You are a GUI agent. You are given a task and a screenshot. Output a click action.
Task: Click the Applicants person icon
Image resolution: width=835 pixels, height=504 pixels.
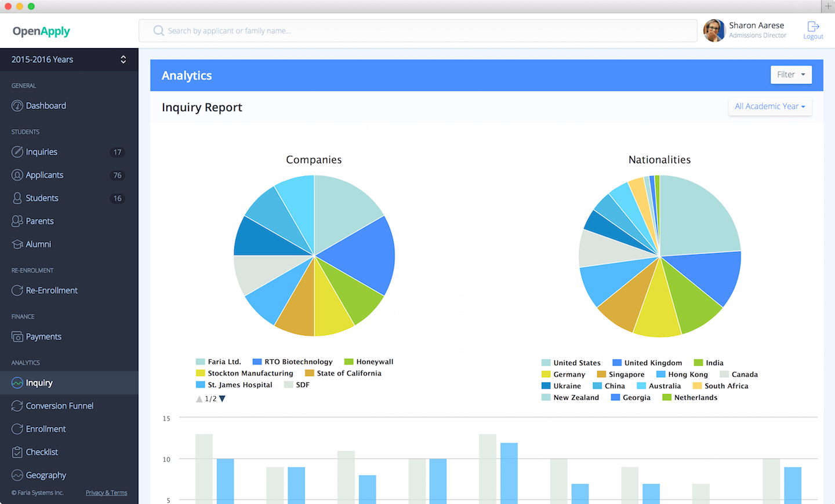pos(17,175)
